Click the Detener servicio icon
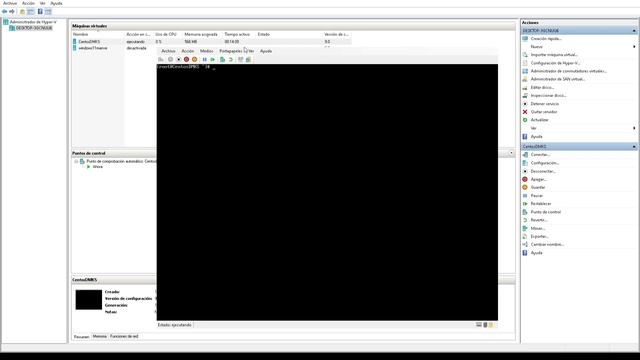 [x=525, y=104]
